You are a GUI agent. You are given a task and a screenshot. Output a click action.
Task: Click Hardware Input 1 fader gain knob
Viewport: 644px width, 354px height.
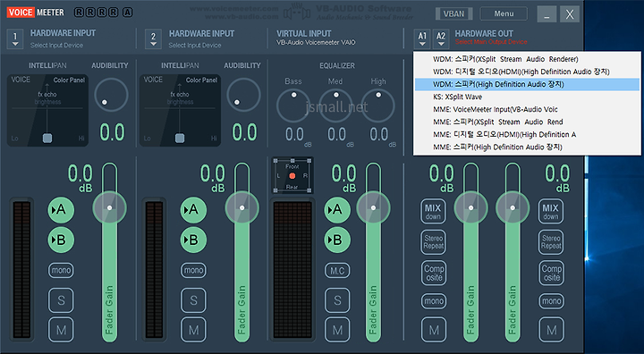click(109, 207)
